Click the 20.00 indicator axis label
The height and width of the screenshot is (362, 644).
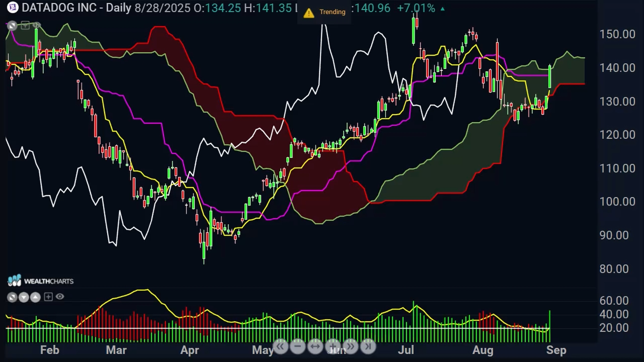(x=614, y=328)
